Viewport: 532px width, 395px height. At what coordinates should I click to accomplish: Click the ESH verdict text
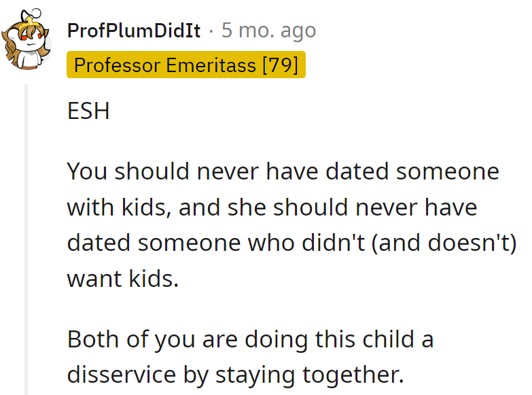[x=88, y=111]
